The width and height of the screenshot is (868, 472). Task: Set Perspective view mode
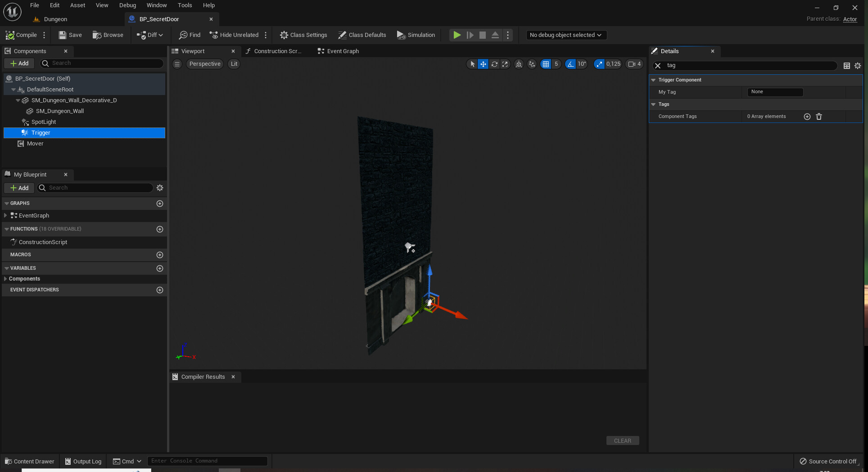pos(204,64)
